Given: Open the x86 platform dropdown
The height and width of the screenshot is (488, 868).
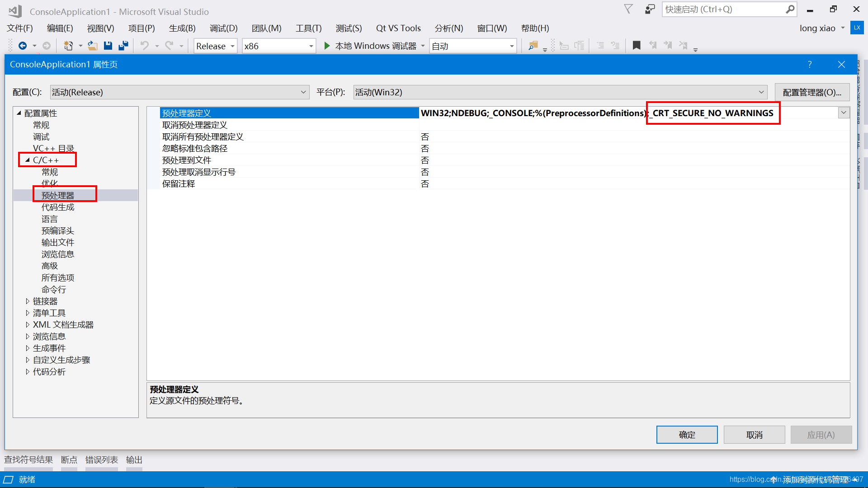Looking at the screenshot, I should click(278, 46).
